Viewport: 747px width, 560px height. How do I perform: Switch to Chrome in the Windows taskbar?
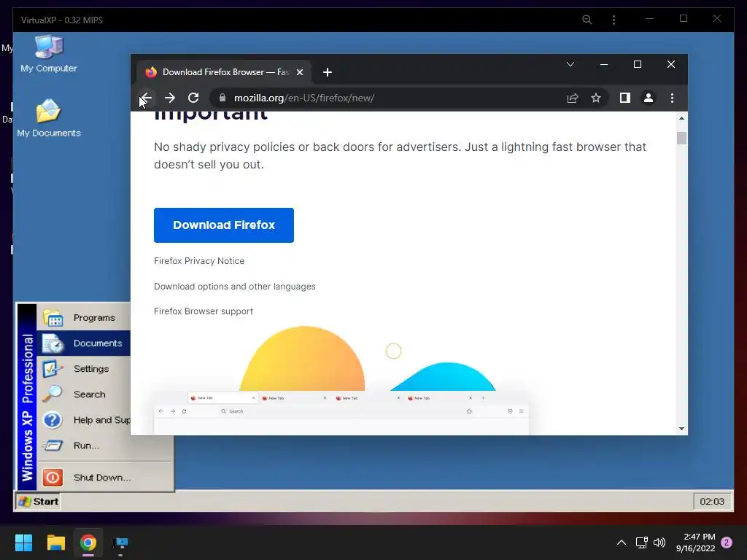(88, 542)
